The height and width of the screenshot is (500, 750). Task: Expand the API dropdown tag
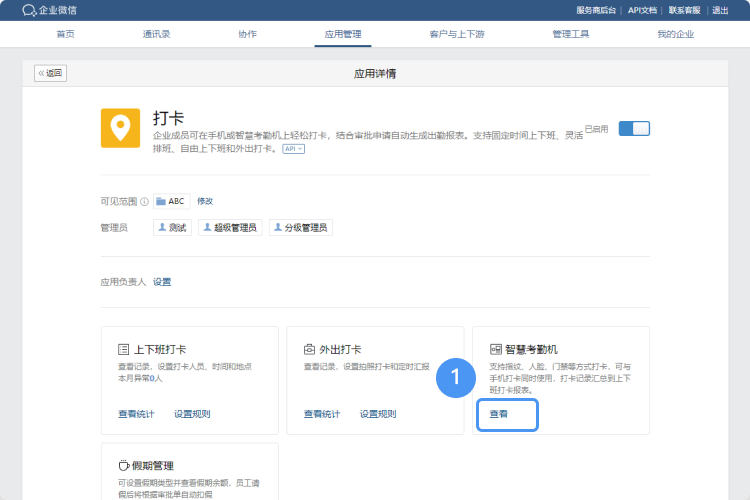[x=293, y=148]
